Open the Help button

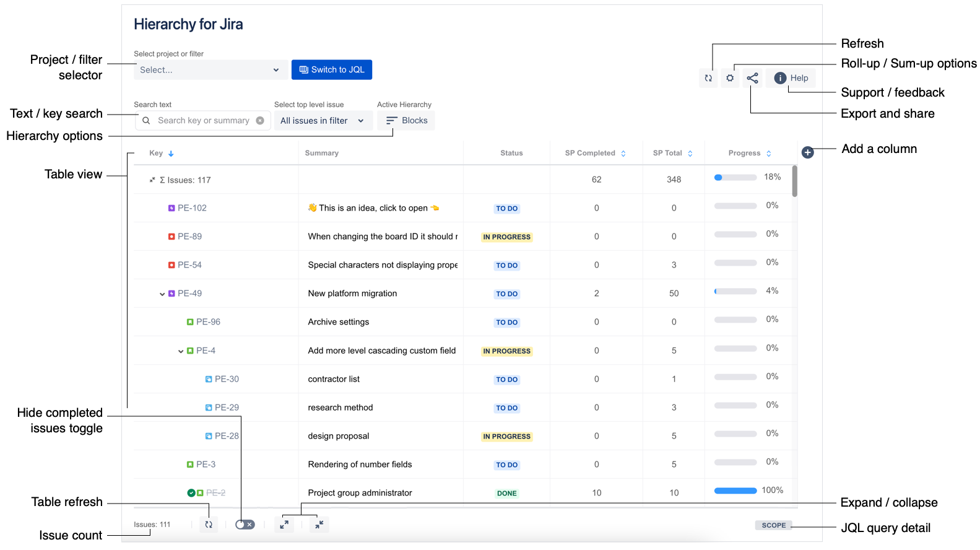791,78
